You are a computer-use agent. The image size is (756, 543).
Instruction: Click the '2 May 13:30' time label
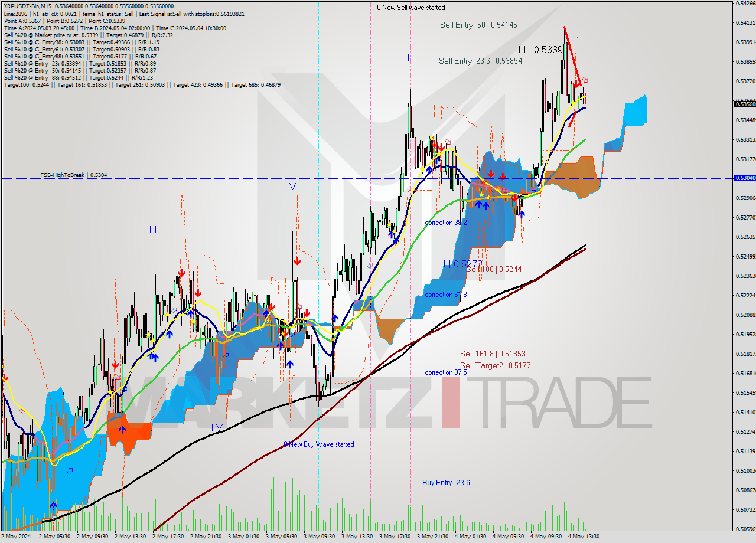(131, 537)
